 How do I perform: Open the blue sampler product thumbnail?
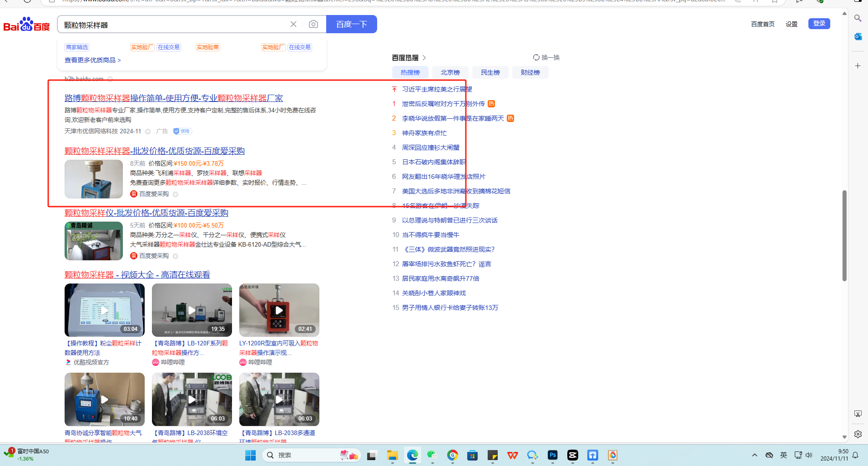tap(94, 179)
